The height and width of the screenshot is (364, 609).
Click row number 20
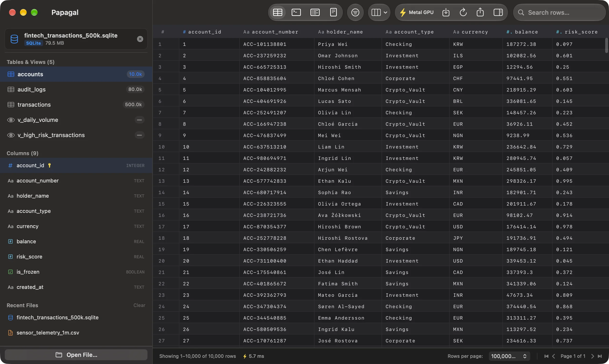tap(161, 261)
